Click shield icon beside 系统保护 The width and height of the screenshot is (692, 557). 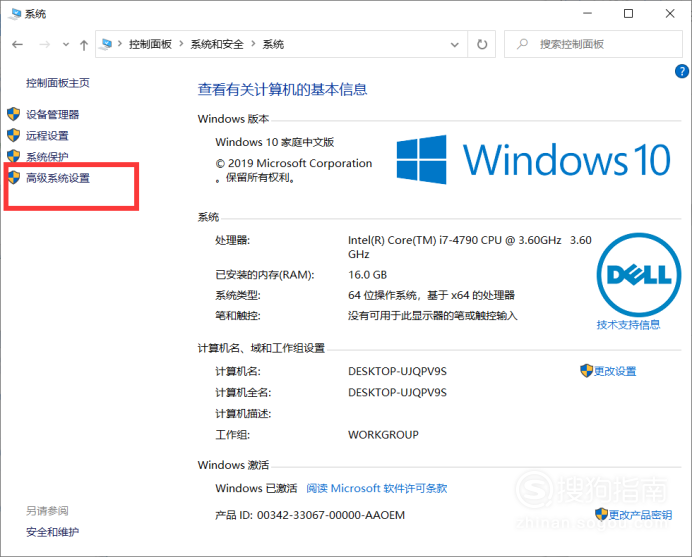14,156
